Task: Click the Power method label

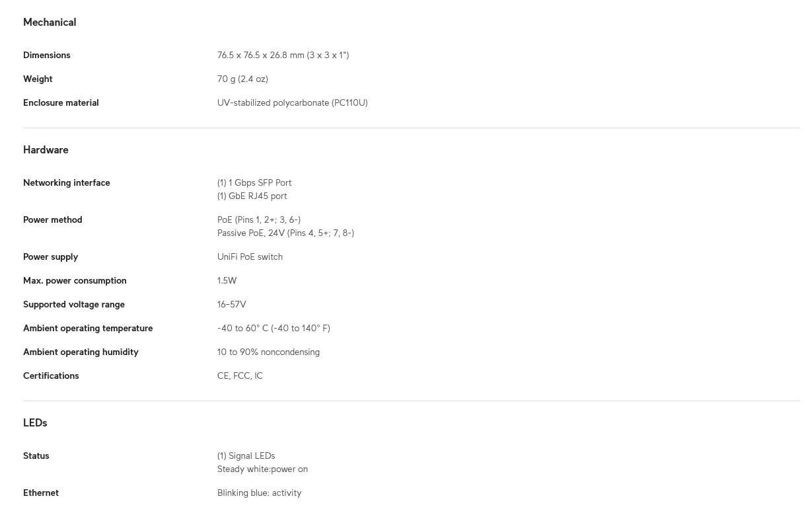Action: (53, 220)
